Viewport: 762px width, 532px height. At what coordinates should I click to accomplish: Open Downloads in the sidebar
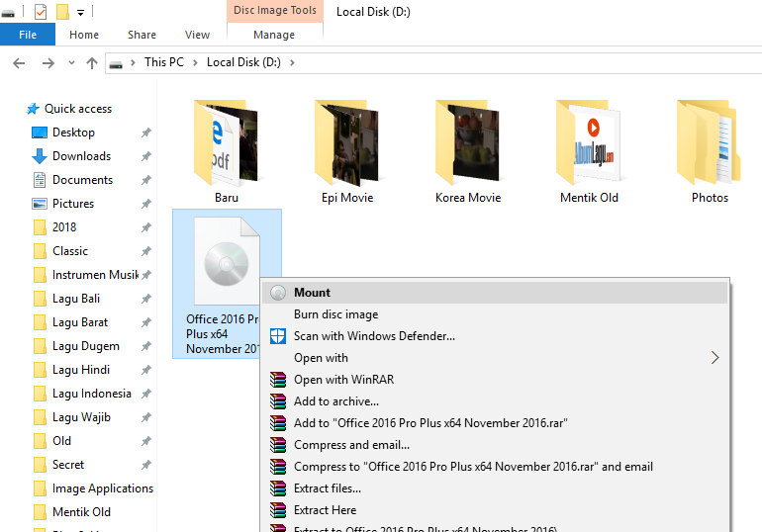tap(81, 156)
